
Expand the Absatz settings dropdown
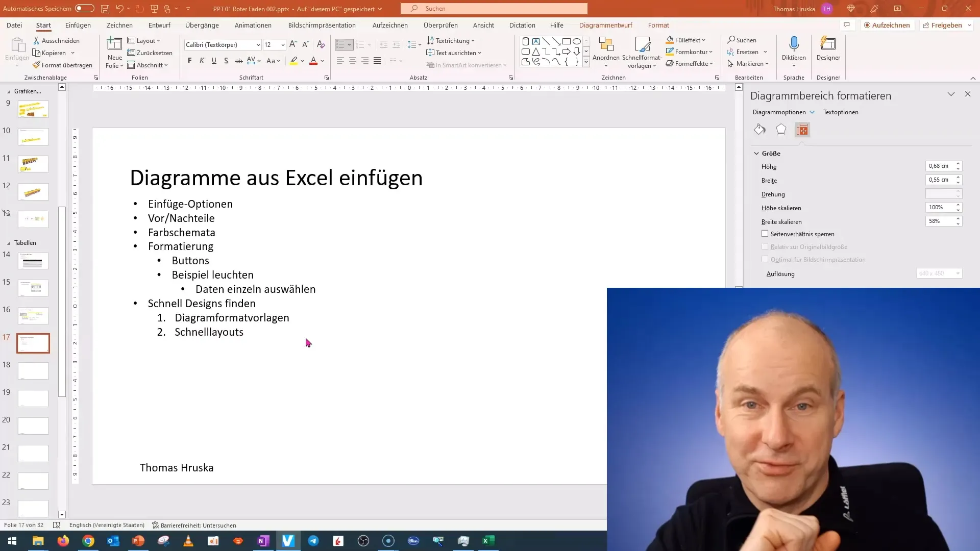click(510, 78)
